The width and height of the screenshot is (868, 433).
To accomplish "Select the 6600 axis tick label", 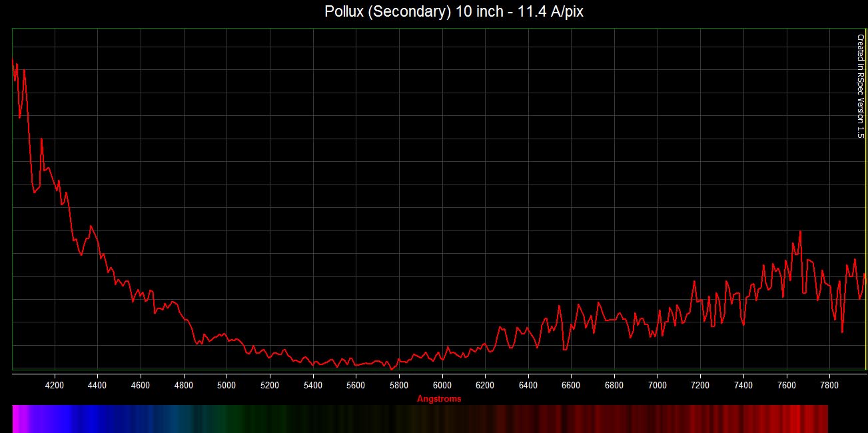I will (x=572, y=385).
